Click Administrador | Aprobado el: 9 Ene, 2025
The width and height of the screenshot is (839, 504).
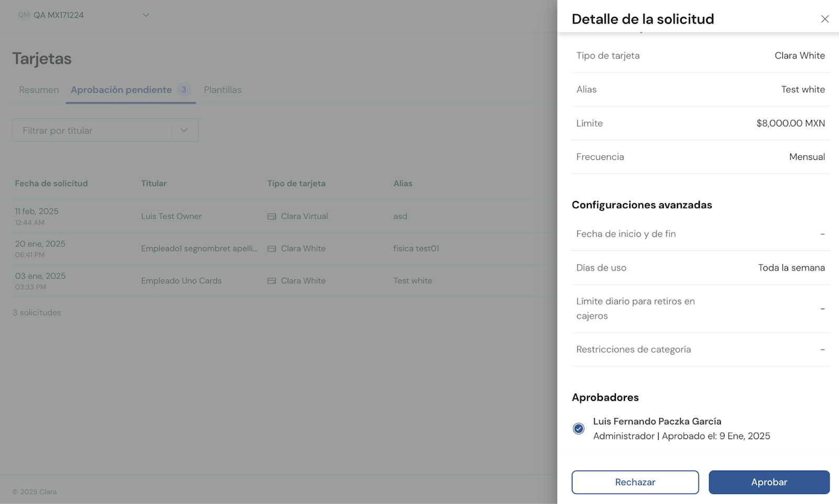tap(682, 436)
